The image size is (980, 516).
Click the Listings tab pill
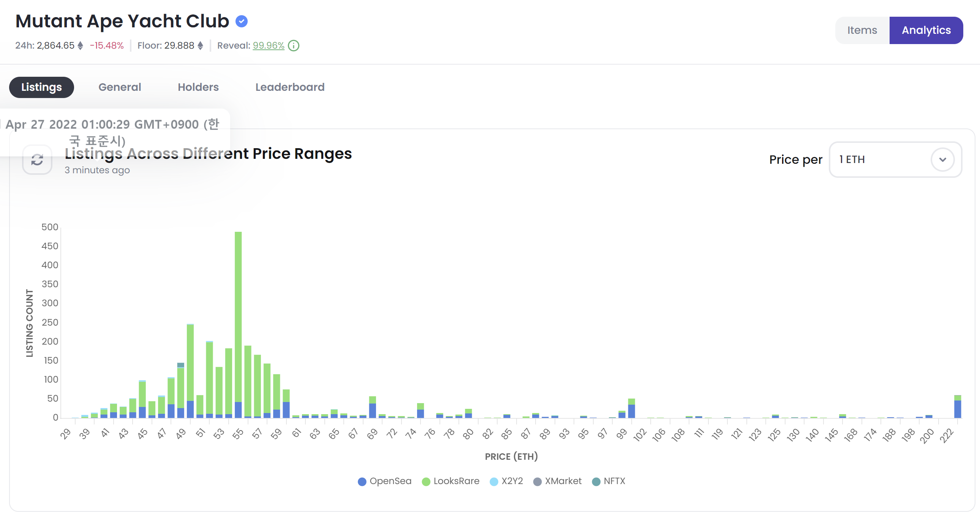pos(41,87)
